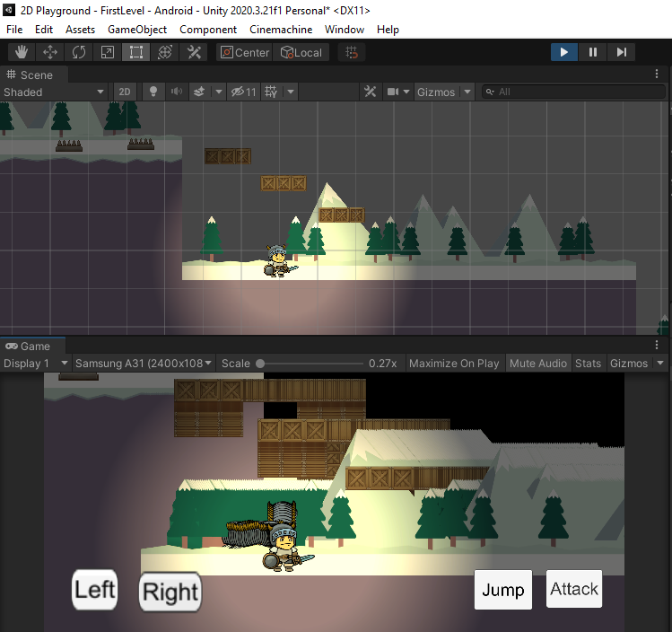Open the Edit menu
This screenshot has height=632, width=672.
pyautogui.click(x=44, y=29)
